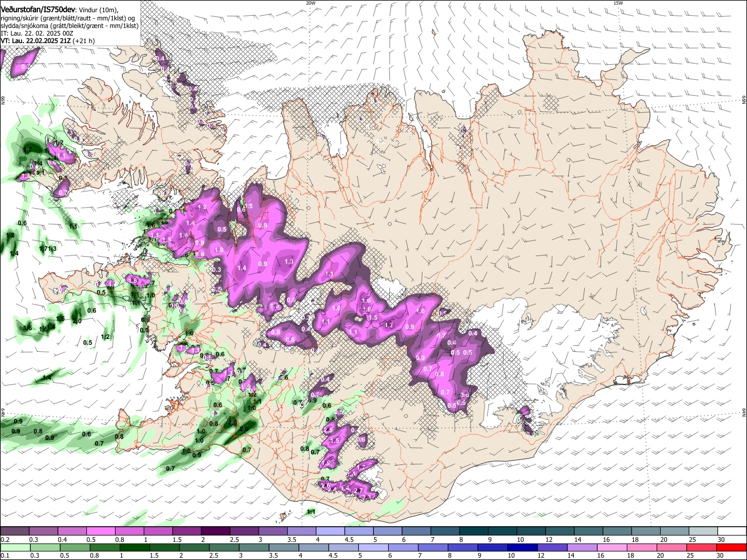The image size is (747, 560).
Task: Pick the 0.4 swatch on the purple snow scale
Action: point(72,531)
